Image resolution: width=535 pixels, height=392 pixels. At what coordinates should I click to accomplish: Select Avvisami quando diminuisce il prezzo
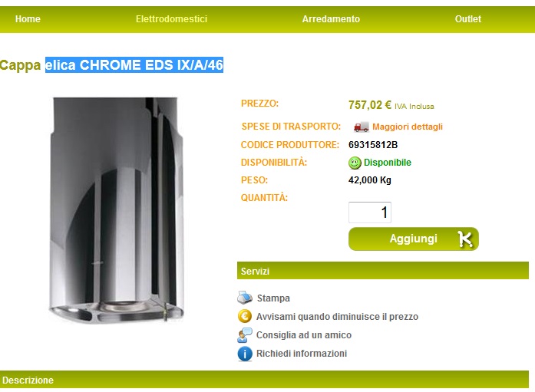pyautogui.click(x=337, y=317)
